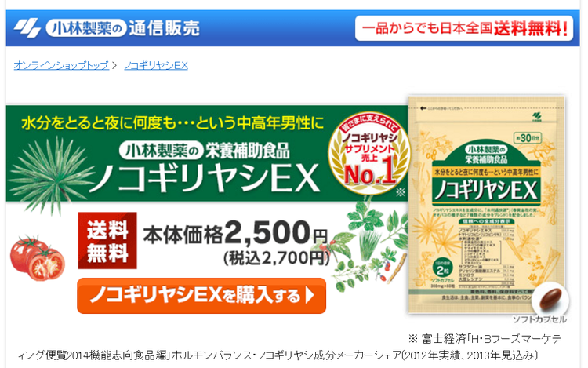Click the 約30日分 label on package

(528, 137)
